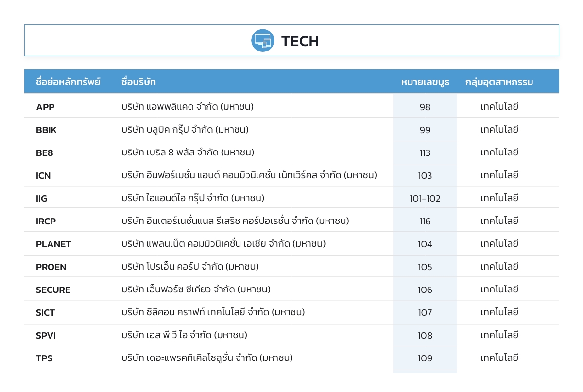The image size is (583, 392).
Task: Click เทคโนโลยี in the SICT row
Action: pos(499,312)
